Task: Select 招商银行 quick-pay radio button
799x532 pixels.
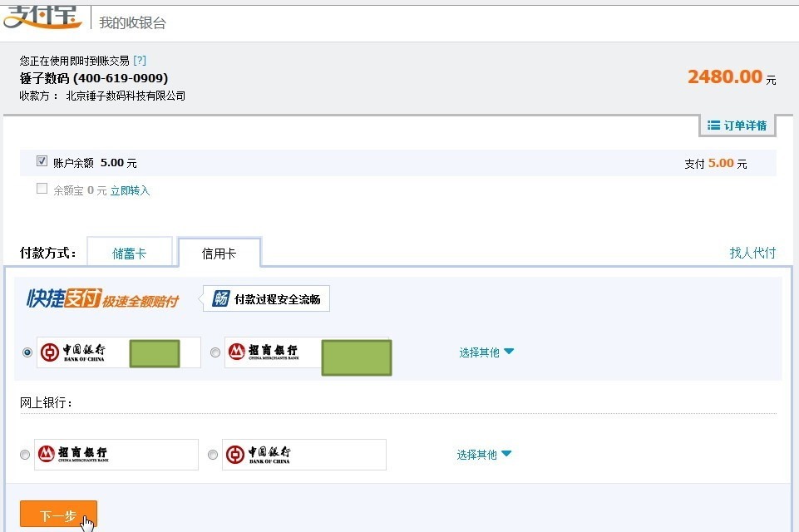Action: [x=215, y=352]
